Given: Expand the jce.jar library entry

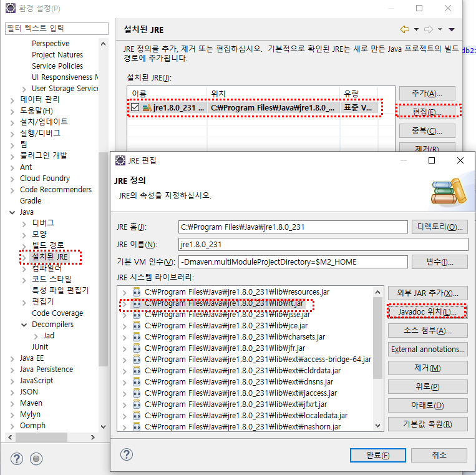Looking at the screenshot, I should [x=125, y=326].
